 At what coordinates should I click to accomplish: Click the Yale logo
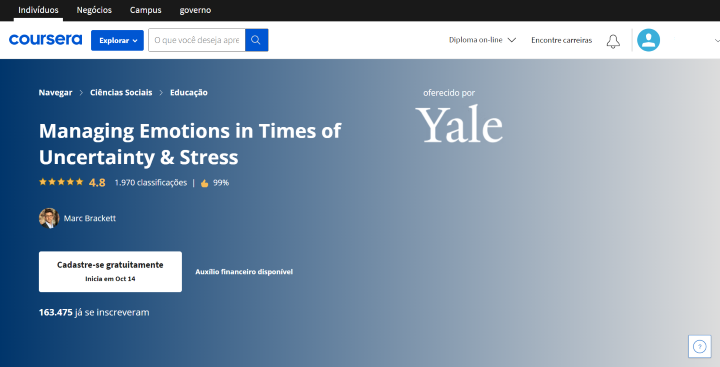pyautogui.click(x=459, y=124)
